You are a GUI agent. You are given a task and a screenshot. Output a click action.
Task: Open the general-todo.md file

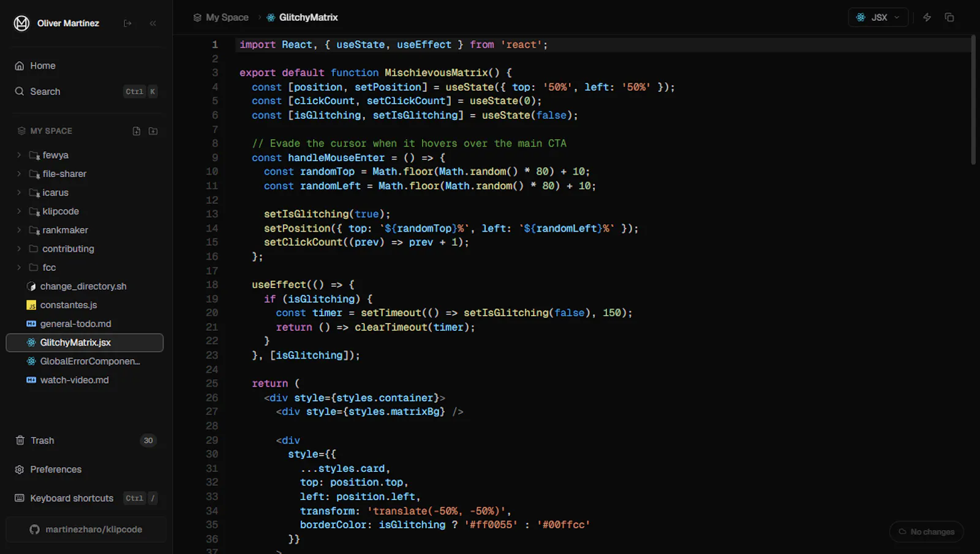click(x=85, y=324)
